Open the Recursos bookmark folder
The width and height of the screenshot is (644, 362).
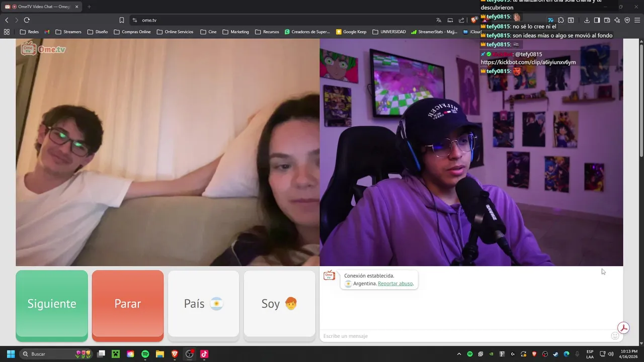267,32
